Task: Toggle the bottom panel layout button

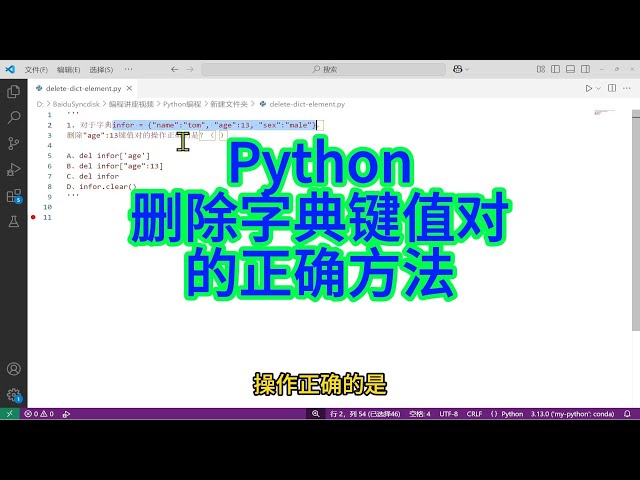Action: tap(571, 69)
